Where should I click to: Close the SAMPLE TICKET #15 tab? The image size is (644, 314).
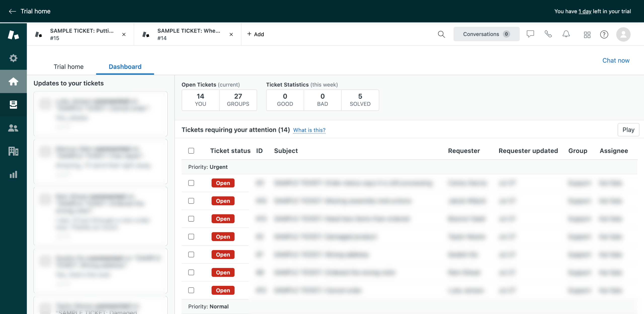tap(124, 34)
